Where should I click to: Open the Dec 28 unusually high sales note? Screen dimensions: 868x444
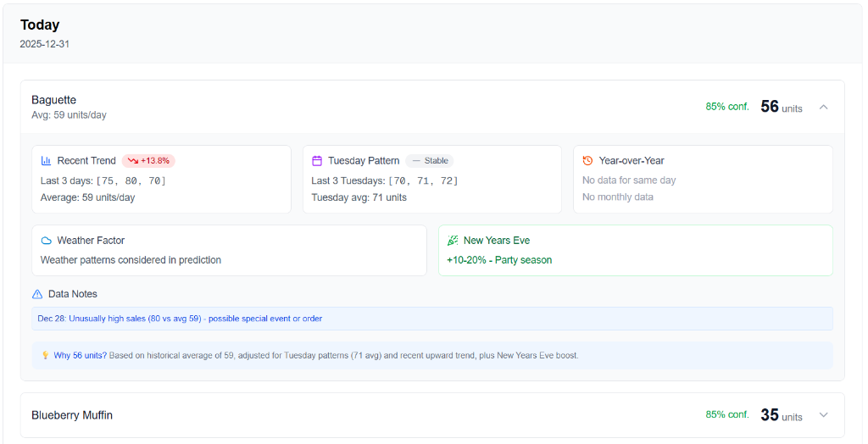(180, 319)
